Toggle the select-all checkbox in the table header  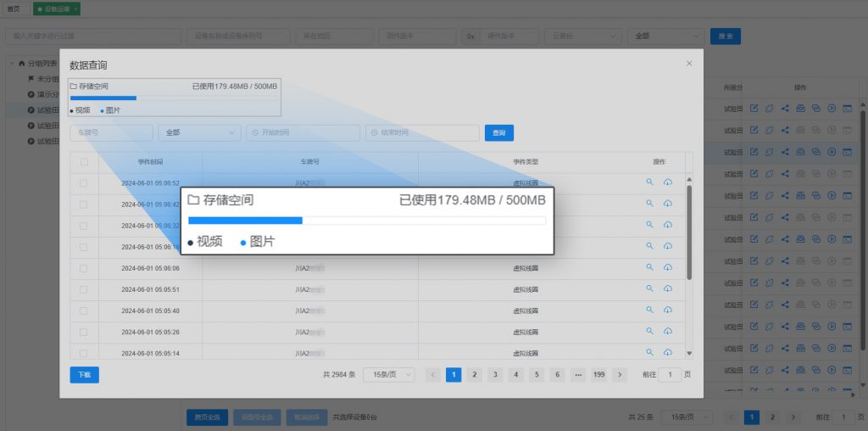pos(83,162)
